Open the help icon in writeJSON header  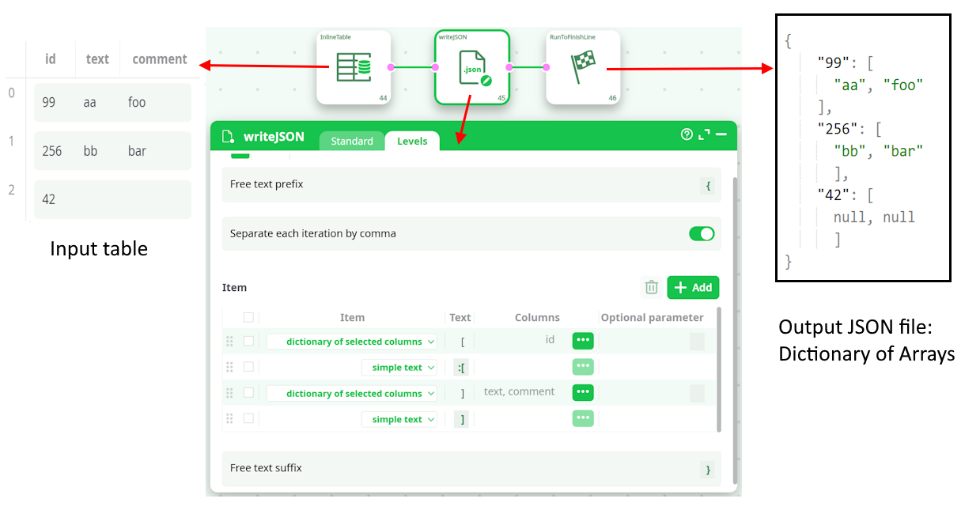click(x=687, y=134)
